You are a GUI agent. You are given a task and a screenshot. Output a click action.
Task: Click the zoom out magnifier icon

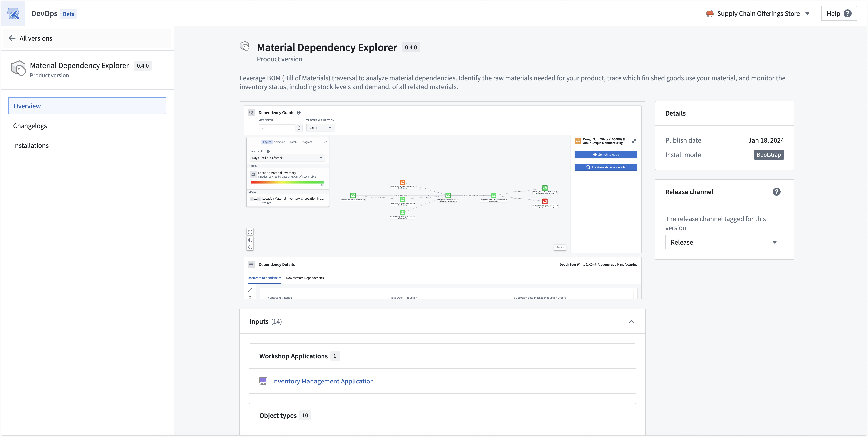point(250,247)
